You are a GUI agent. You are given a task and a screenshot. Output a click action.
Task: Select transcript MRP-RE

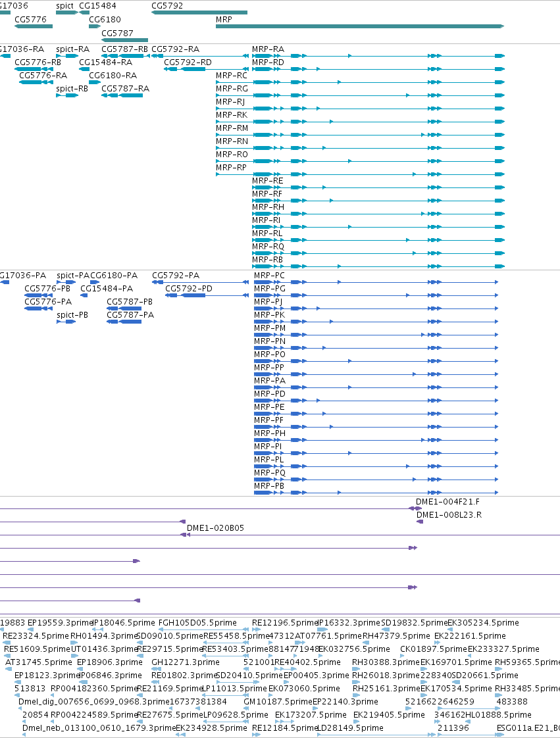268,181
